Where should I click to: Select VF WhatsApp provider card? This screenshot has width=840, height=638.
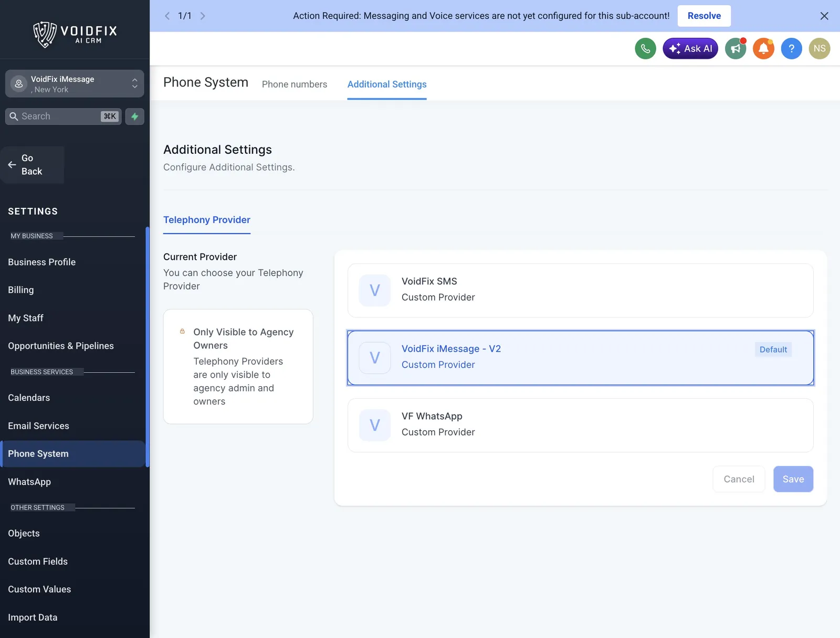point(581,425)
